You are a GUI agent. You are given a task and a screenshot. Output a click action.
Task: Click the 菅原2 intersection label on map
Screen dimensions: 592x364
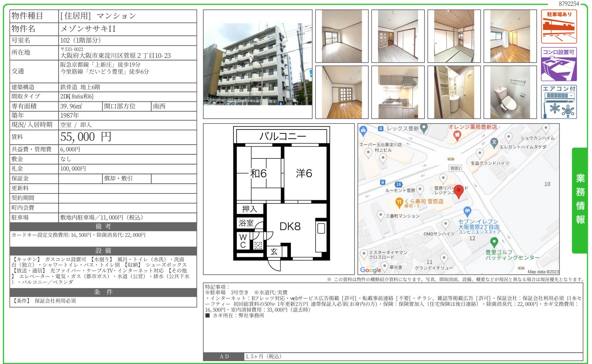click(x=455, y=168)
